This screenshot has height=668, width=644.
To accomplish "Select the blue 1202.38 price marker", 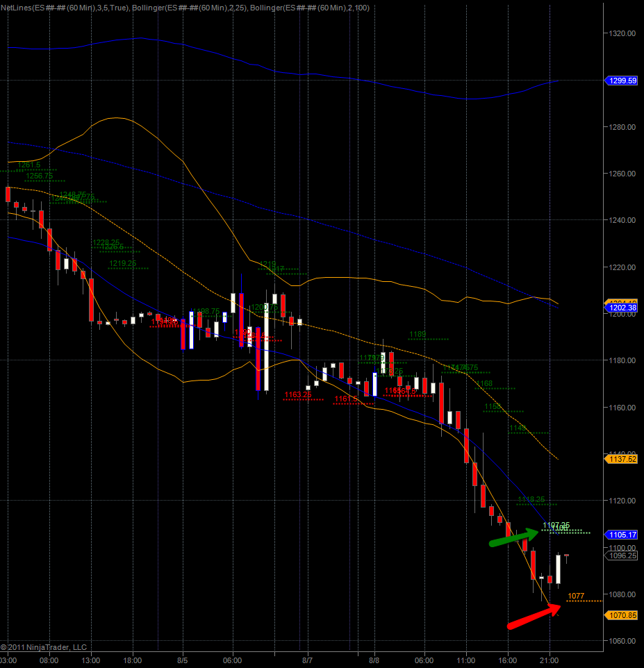I will [622, 308].
